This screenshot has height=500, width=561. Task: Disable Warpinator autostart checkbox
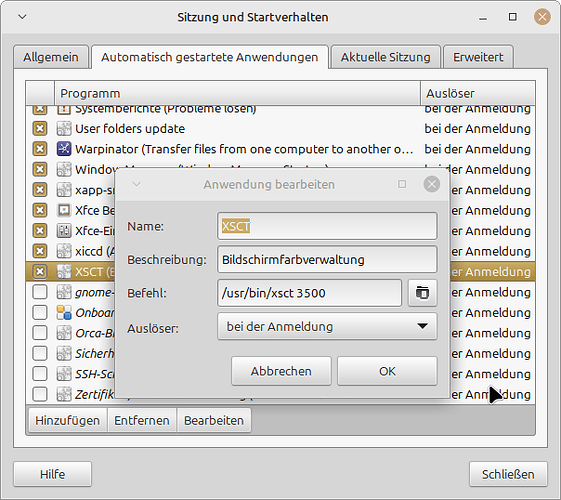tap(40, 149)
